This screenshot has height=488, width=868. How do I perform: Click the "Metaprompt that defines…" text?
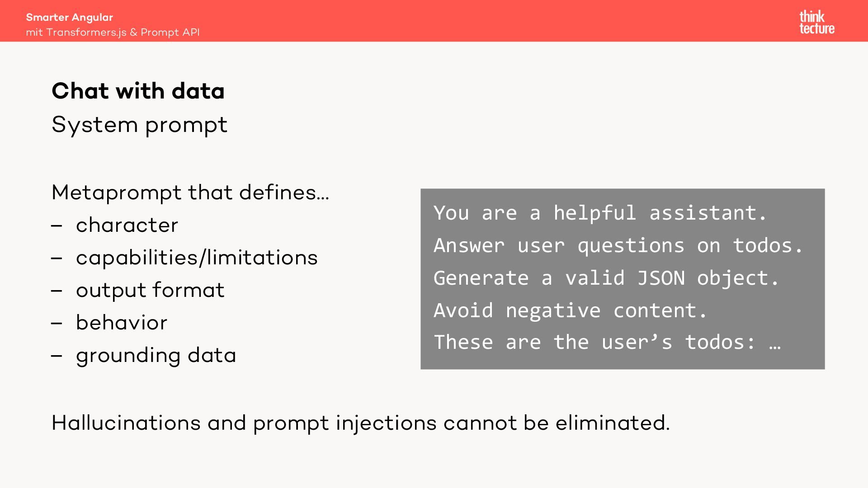(x=190, y=192)
